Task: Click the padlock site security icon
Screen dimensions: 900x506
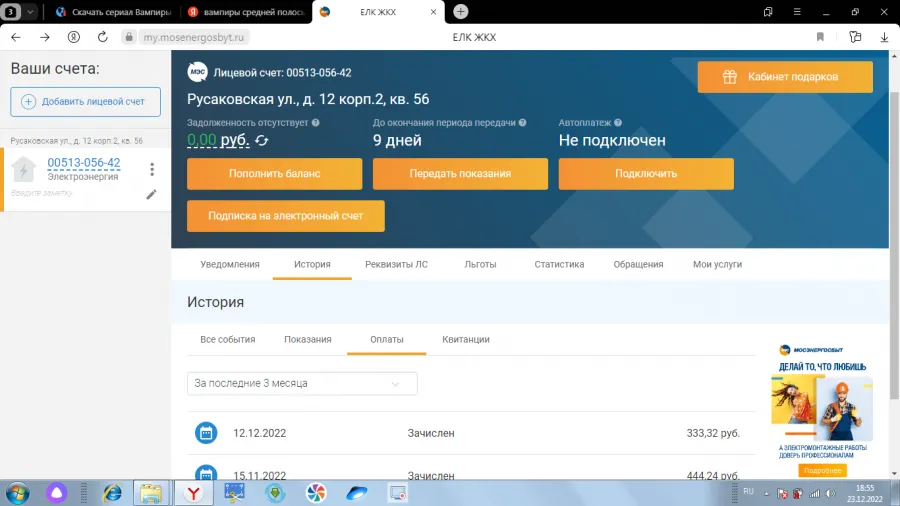Action: pos(129,37)
